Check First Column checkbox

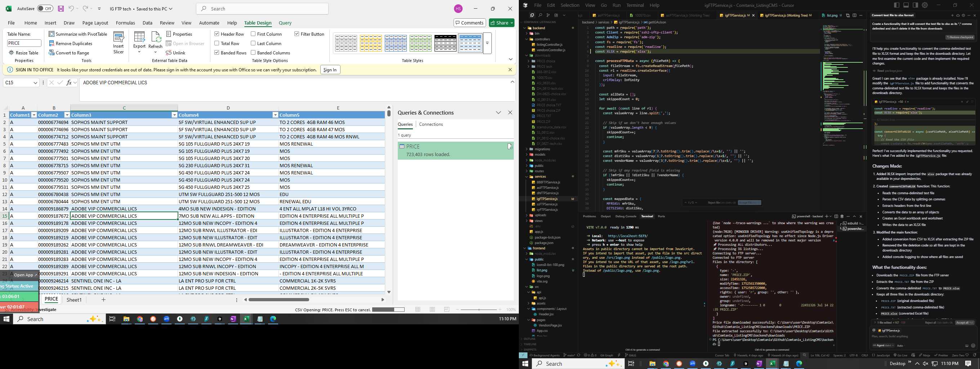253,34
